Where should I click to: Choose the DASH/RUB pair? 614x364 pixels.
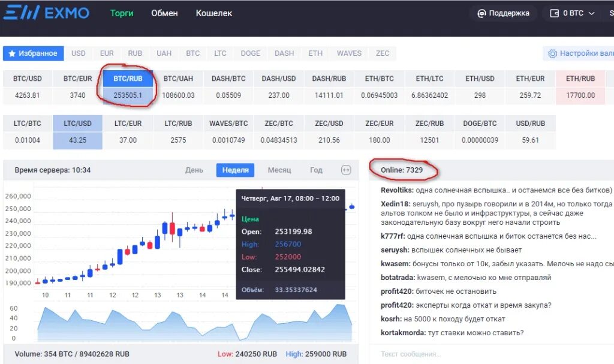point(329,87)
